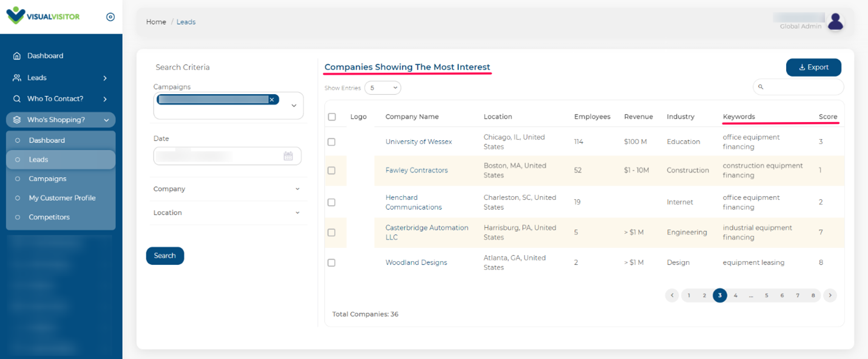Viewport: 868px width, 359px height.
Task: Check the University of Wessex row checkbox
Action: pyautogui.click(x=331, y=142)
